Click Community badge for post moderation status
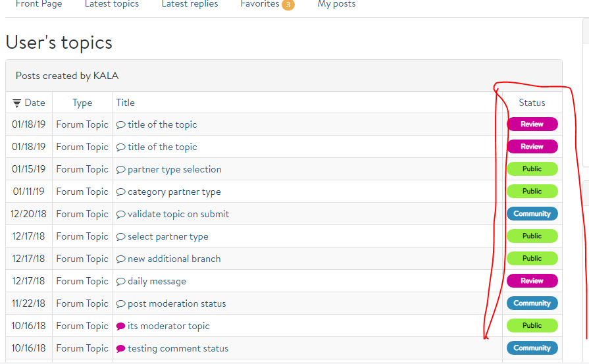Image resolution: width=589 pixels, height=364 pixels. point(532,303)
